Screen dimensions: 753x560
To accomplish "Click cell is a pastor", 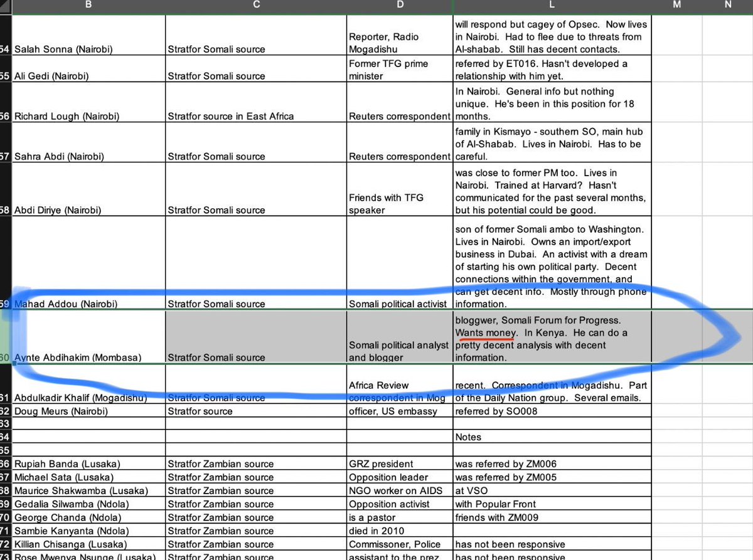I will tap(400, 518).
